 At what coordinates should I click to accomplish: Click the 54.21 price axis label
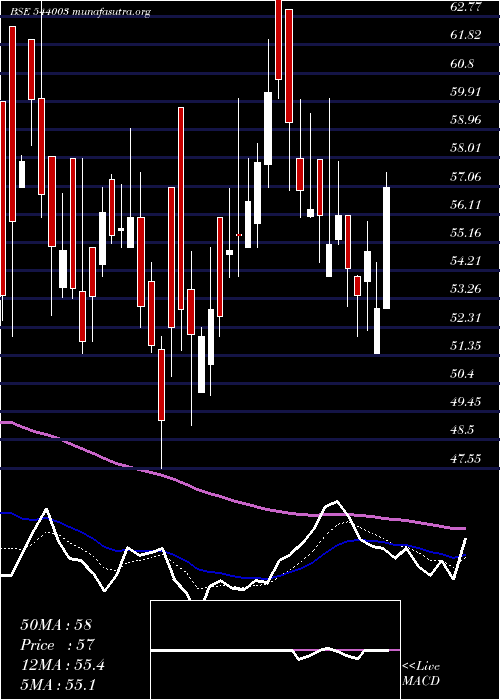coord(466,261)
